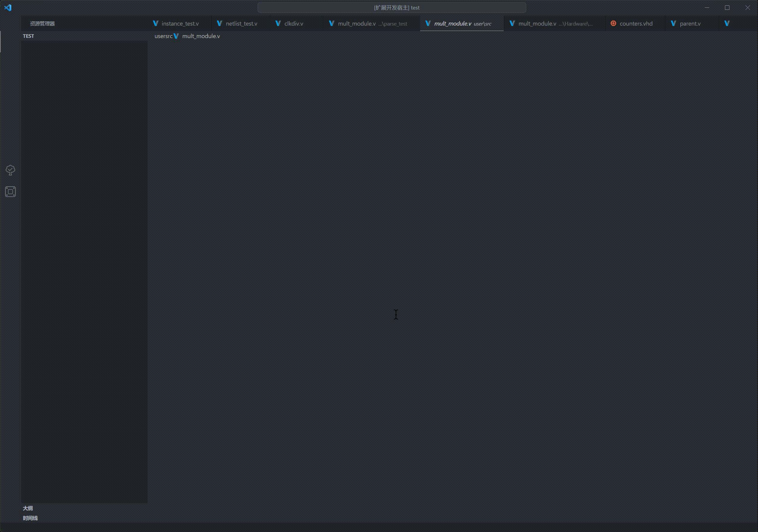758x532 pixels.
Task: Click the tree-with-checkmark activity bar icon
Action: point(10,170)
